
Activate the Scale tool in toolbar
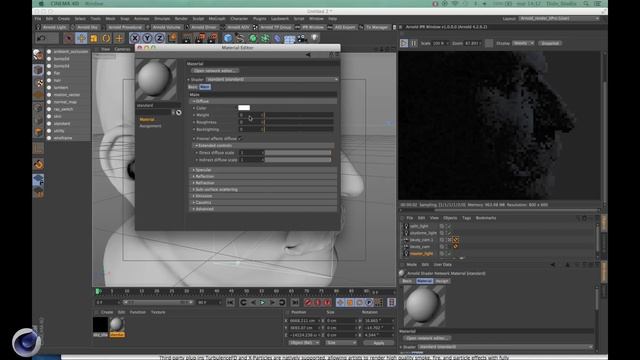click(x=94, y=38)
